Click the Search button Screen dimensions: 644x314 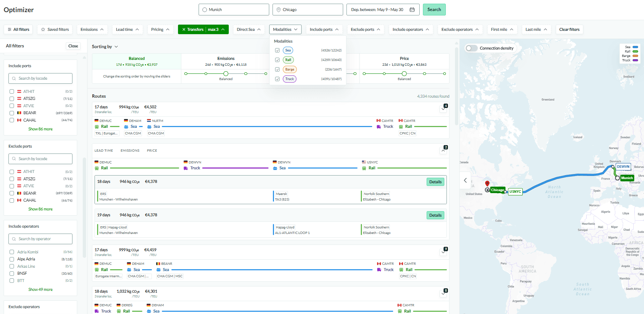coord(434,10)
